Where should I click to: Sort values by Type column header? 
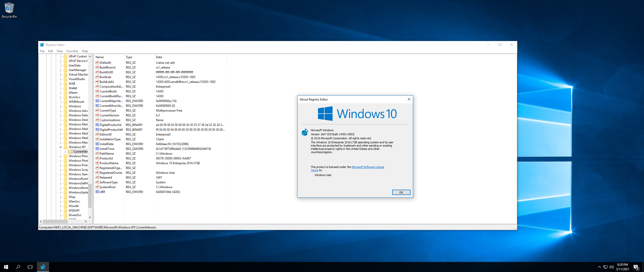coord(139,57)
